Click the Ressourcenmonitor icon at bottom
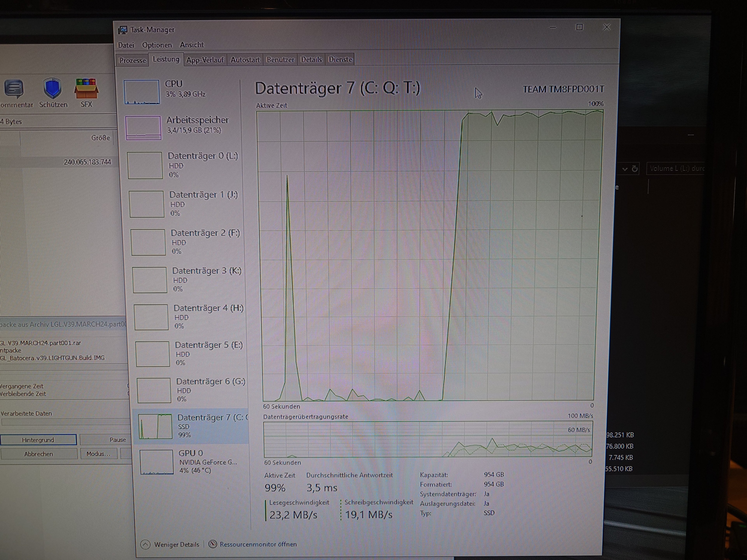747x560 pixels. 213,544
